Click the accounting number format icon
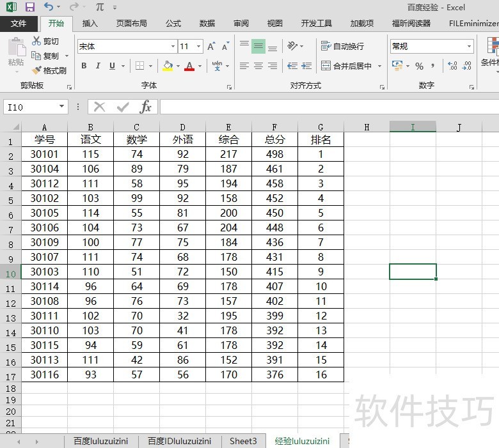 397,66
